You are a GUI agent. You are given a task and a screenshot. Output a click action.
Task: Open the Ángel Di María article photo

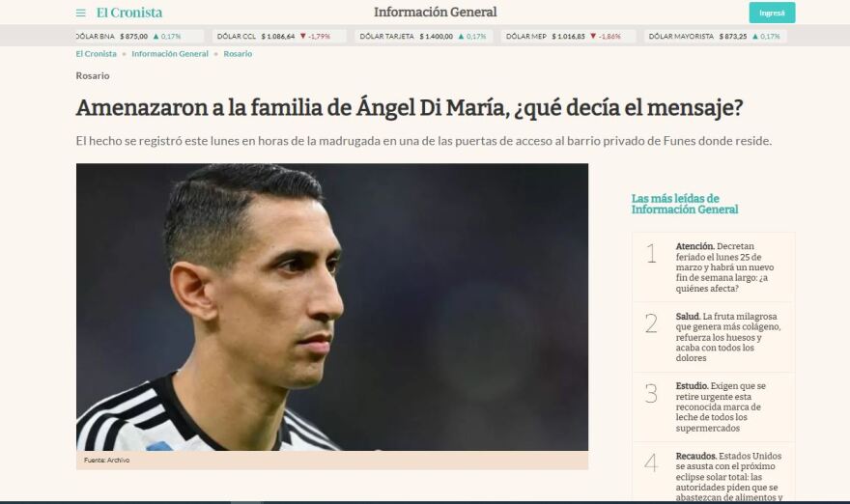[x=331, y=307]
